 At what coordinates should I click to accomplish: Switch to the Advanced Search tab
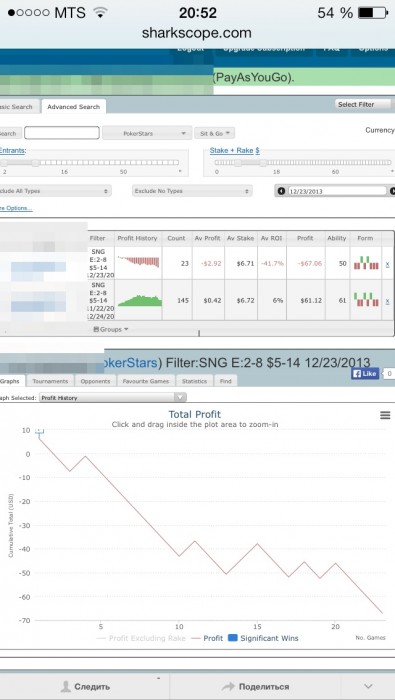point(74,107)
